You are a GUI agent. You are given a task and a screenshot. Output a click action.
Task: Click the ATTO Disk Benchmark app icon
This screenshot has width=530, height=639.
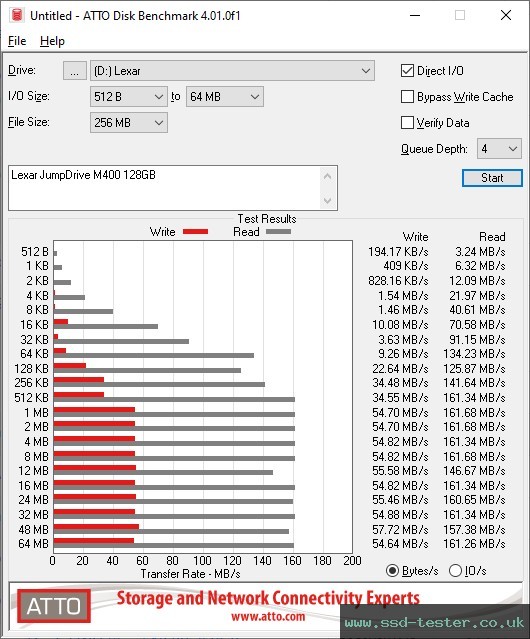coord(17,15)
